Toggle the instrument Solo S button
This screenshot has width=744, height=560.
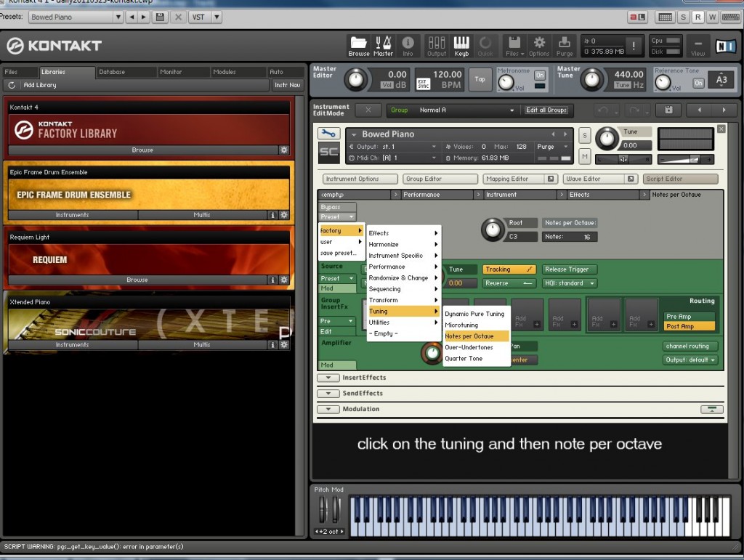tap(585, 135)
